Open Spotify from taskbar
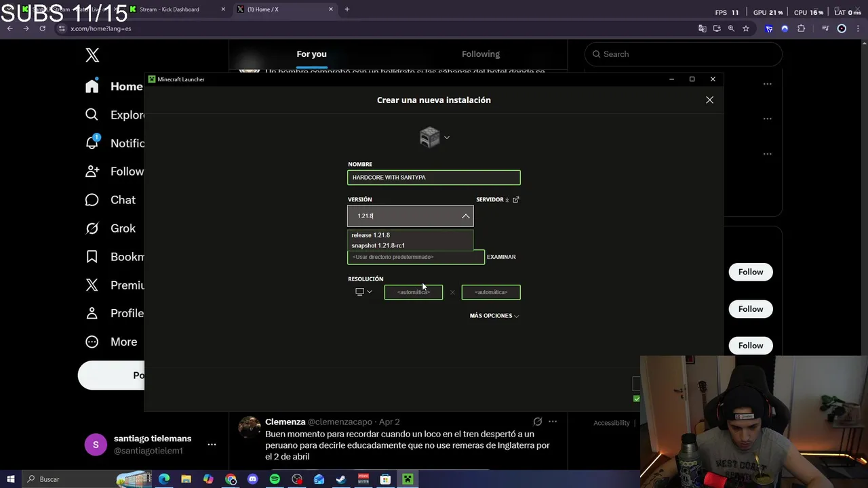 coord(275,479)
